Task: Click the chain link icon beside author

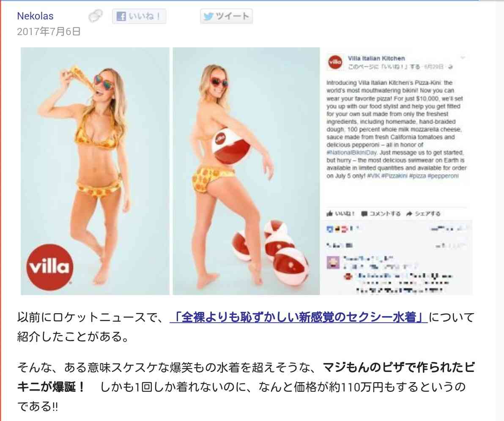Action: pyautogui.click(x=96, y=16)
